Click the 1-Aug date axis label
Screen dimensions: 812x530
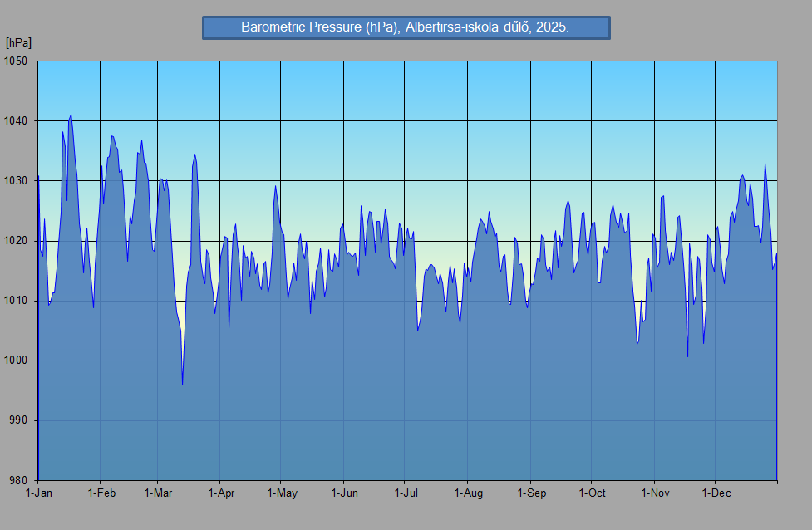click(468, 493)
